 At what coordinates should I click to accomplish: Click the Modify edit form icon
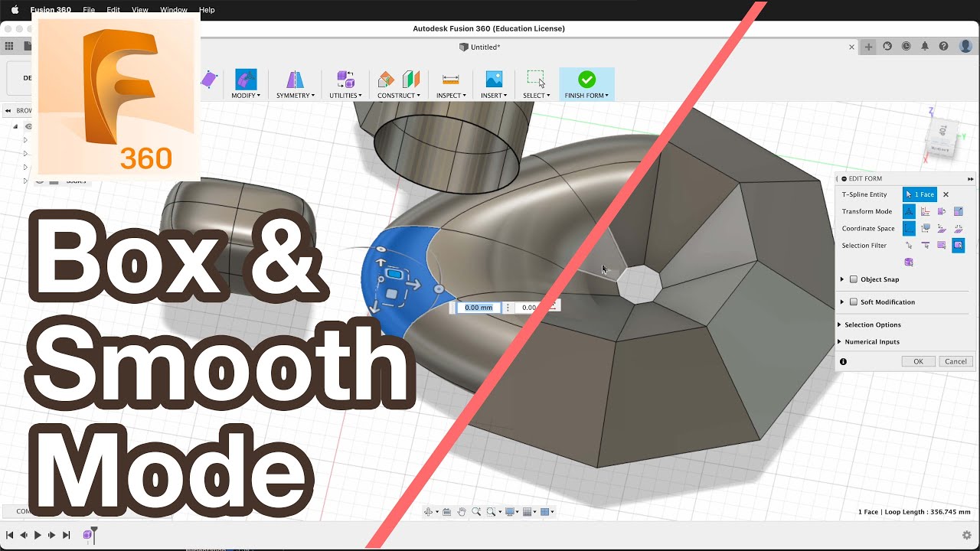pyautogui.click(x=246, y=79)
